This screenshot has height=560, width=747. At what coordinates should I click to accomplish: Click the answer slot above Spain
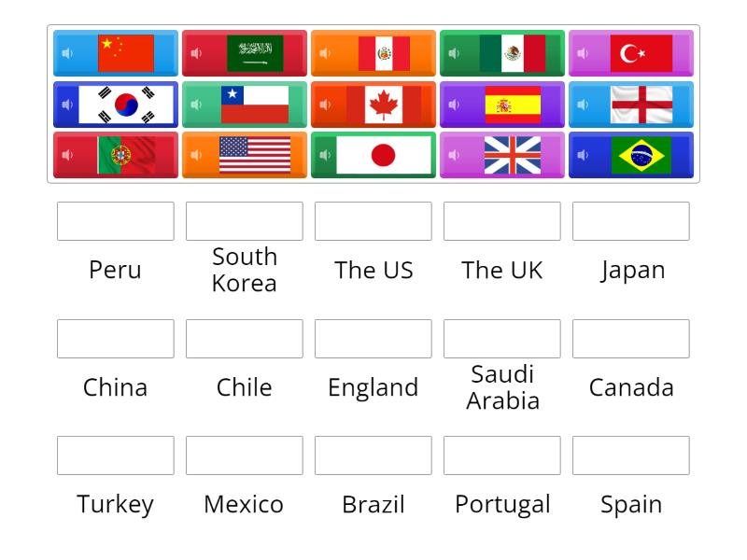coord(630,455)
